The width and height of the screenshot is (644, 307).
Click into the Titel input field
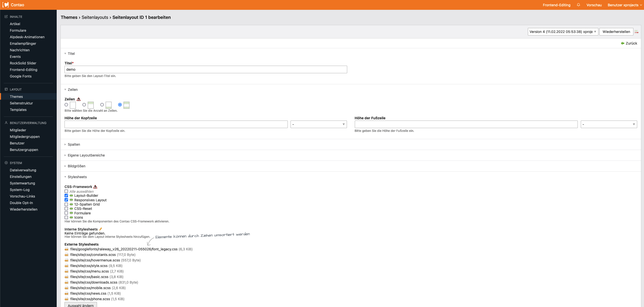[x=206, y=69]
